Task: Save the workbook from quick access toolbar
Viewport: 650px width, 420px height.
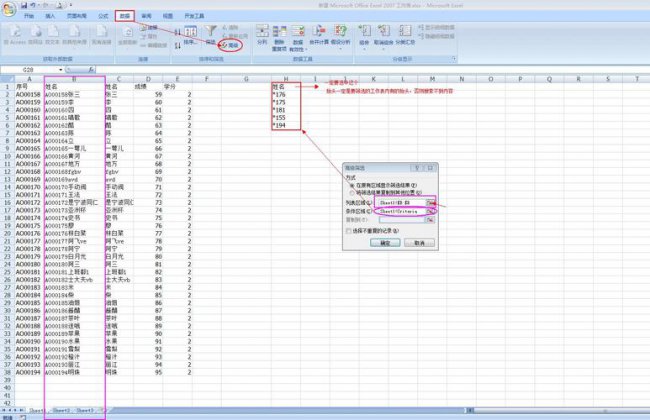Action: pyautogui.click(x=24, y=5)
